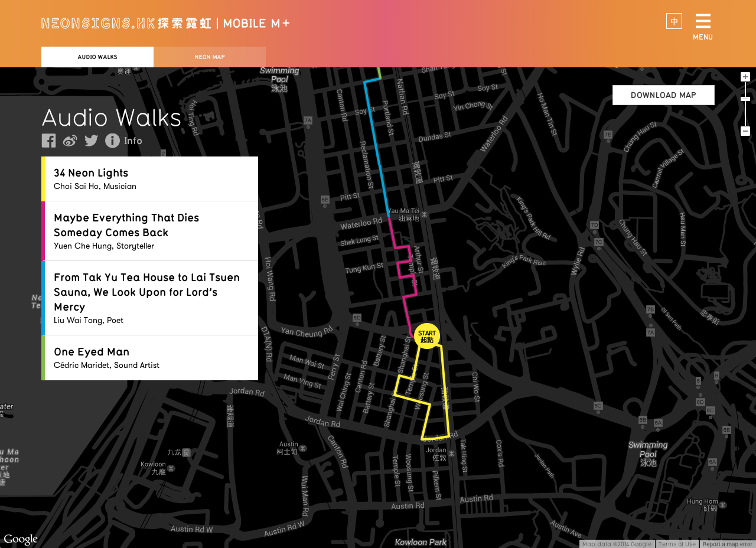Click the Google logo on map
Viewport: 756px width, 548px height.
tap(21, 539)
